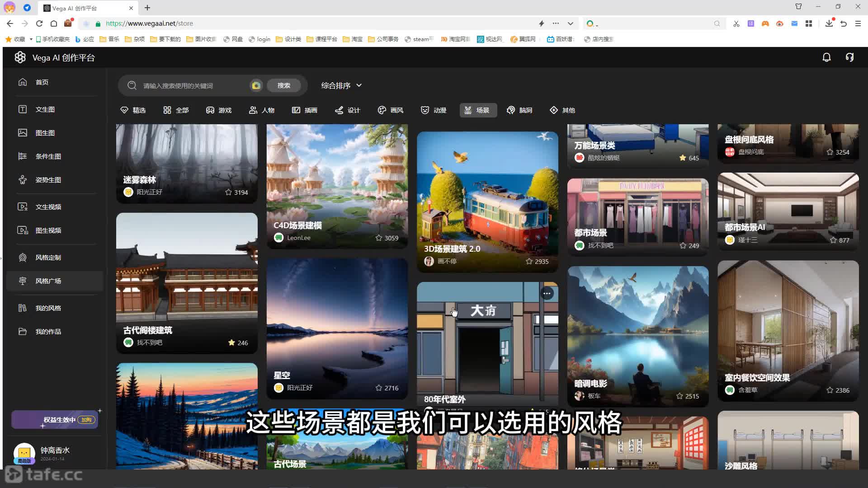868x488 pixels.
Task: Click the 搜索 search button
Action: point(283,85)
